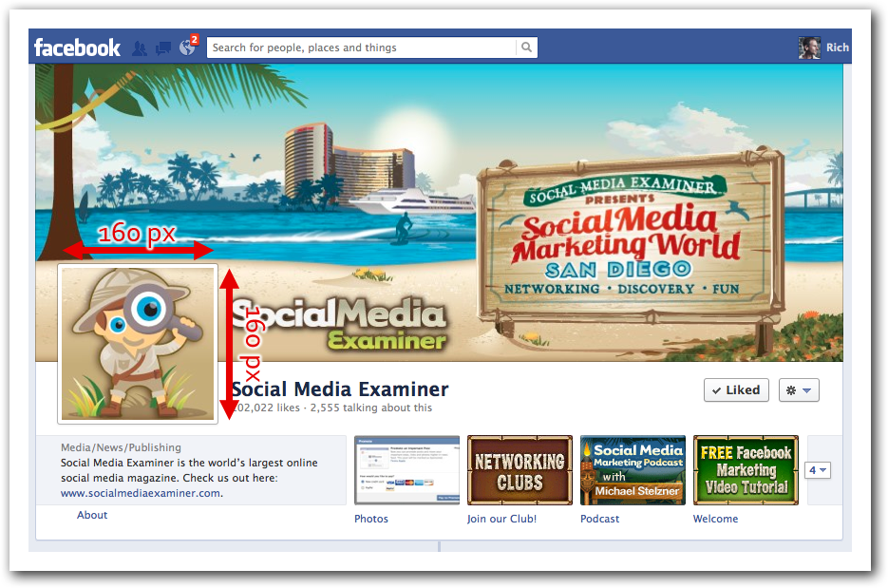
Task: Click the Facebook logo
Action: [x=77, y=47]
